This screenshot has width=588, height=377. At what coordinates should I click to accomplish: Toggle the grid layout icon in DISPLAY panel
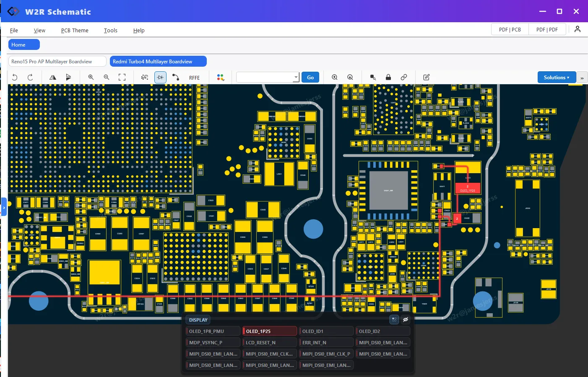click(394, 320)
